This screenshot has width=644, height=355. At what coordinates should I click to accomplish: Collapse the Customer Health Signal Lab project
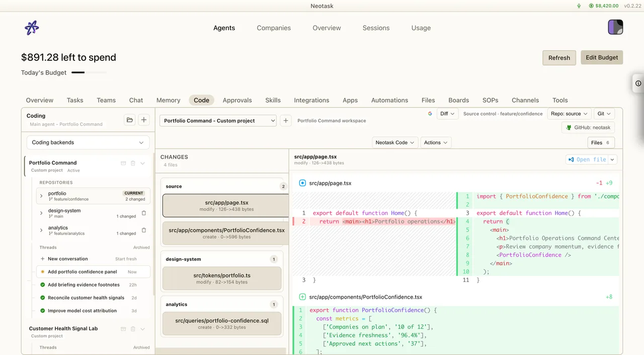click(x=142, y=329)
